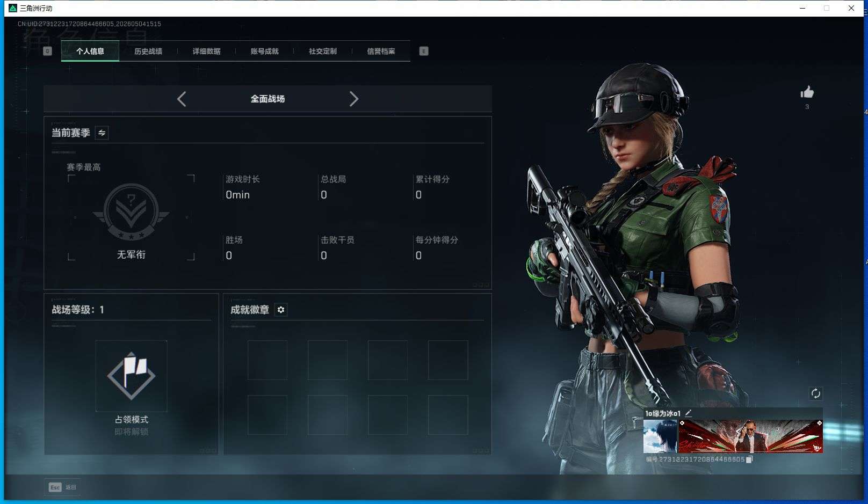Viewport: 868px width, 504px height.
Task: Switch to the 账号成就 tab
Action: [x=264, y=51]
